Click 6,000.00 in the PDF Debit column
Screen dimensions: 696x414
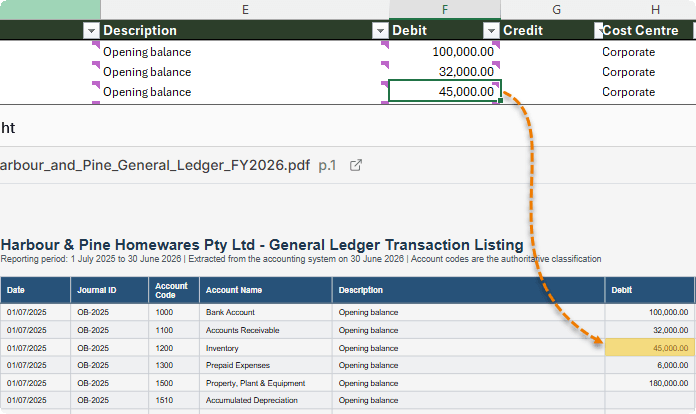pos(672,365)
